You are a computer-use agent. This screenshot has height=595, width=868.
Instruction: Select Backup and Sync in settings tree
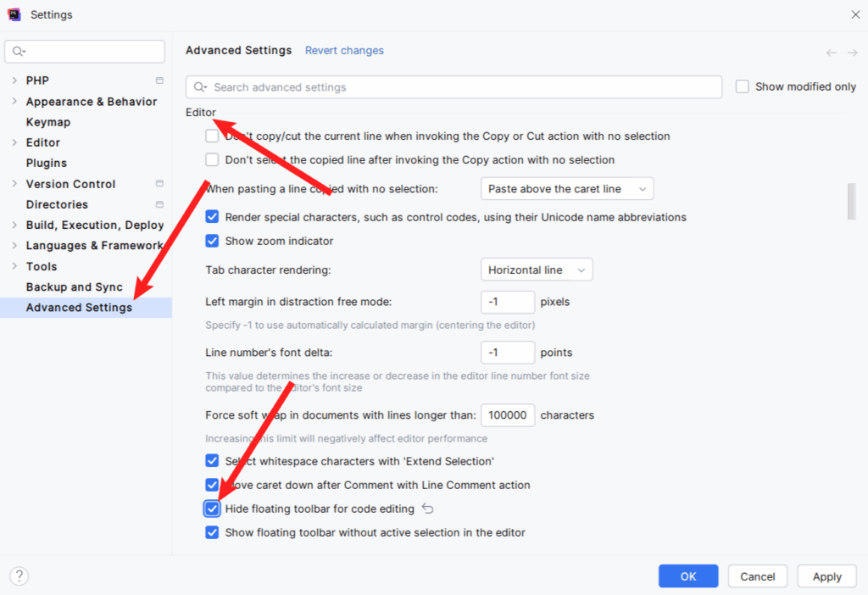75,286
